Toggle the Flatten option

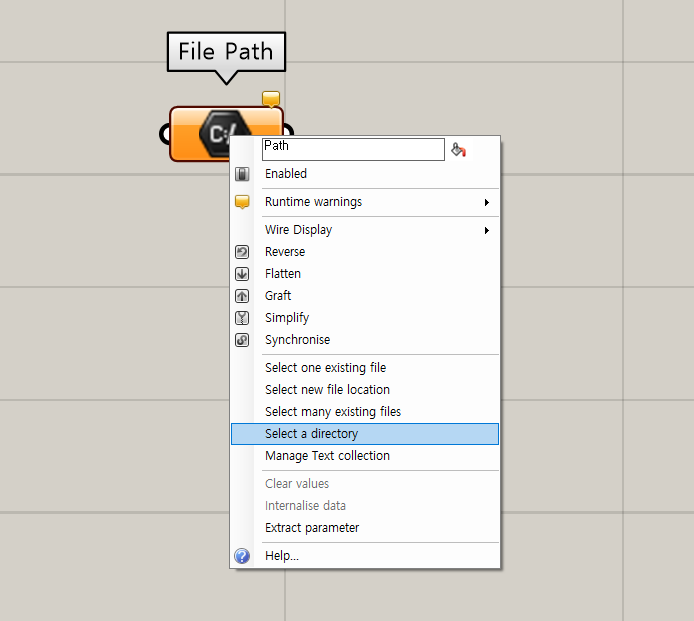click(x=365, y=274)
